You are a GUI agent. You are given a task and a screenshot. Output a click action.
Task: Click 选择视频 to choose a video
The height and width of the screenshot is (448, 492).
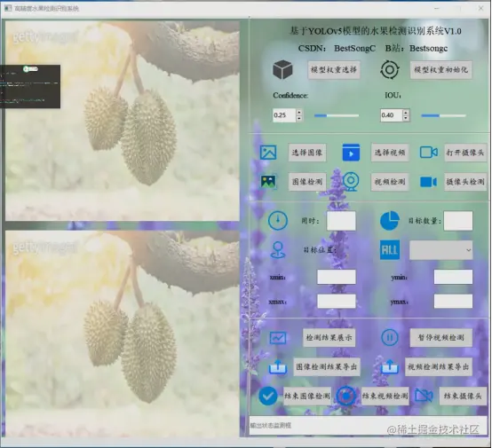pyautogui.click(x=390, y=153)
